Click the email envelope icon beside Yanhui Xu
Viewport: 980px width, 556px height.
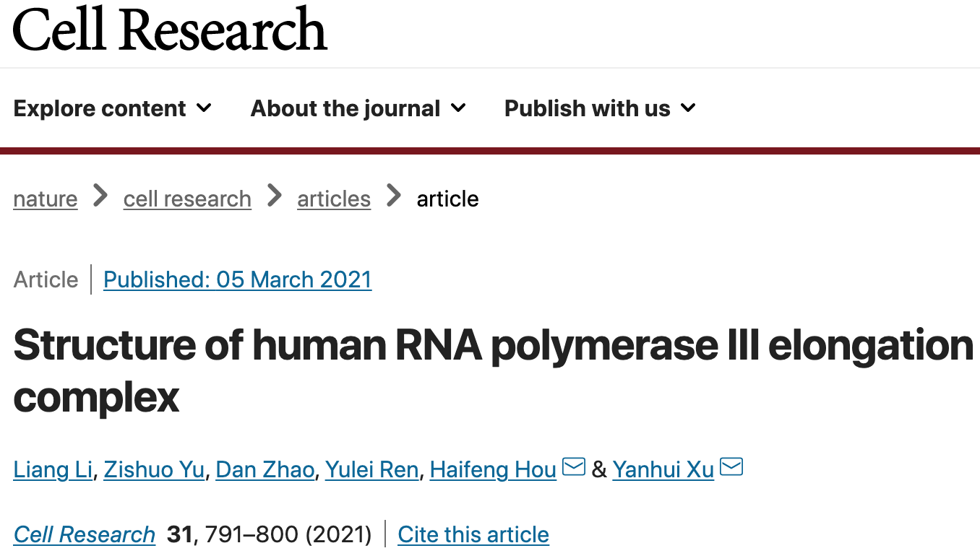click(x=731, y=468)
